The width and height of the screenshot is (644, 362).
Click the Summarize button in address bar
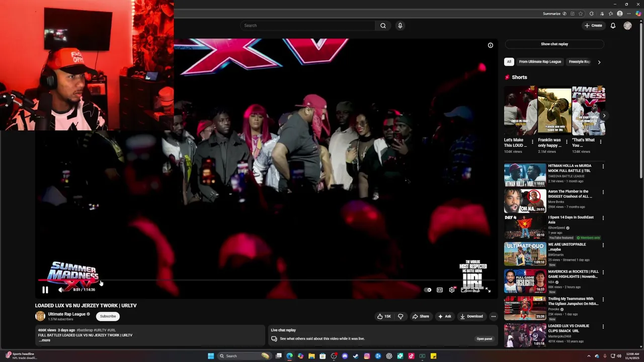pos(555,14)
